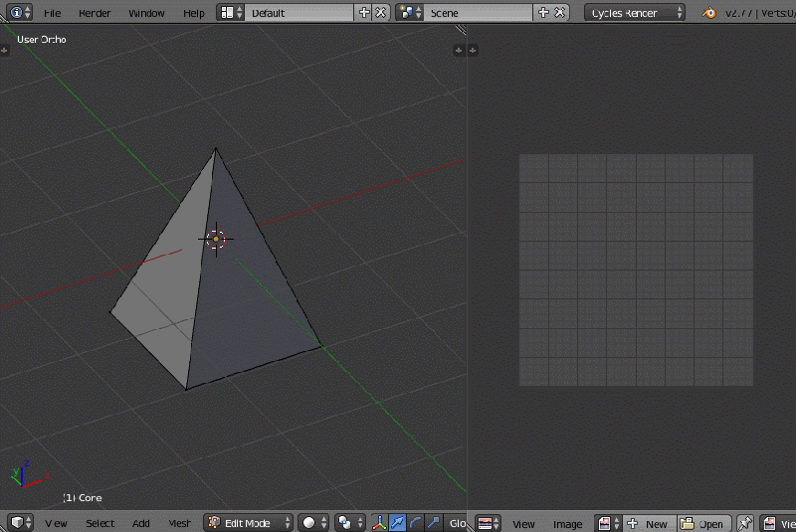The image size is (796, 532).
Task: Open the Global transform orientation dropdown
Action: (456, 523)
